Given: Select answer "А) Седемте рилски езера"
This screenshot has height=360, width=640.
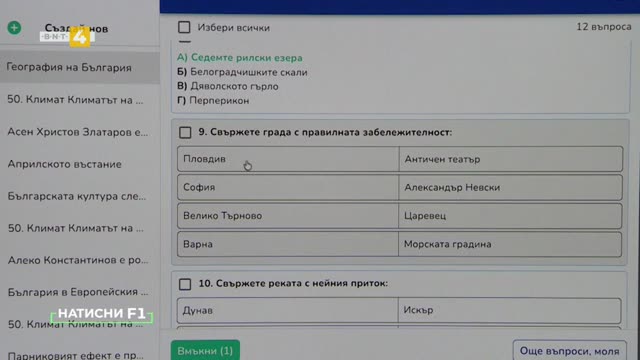Looking at the screenshot, I should pos(240,58).
